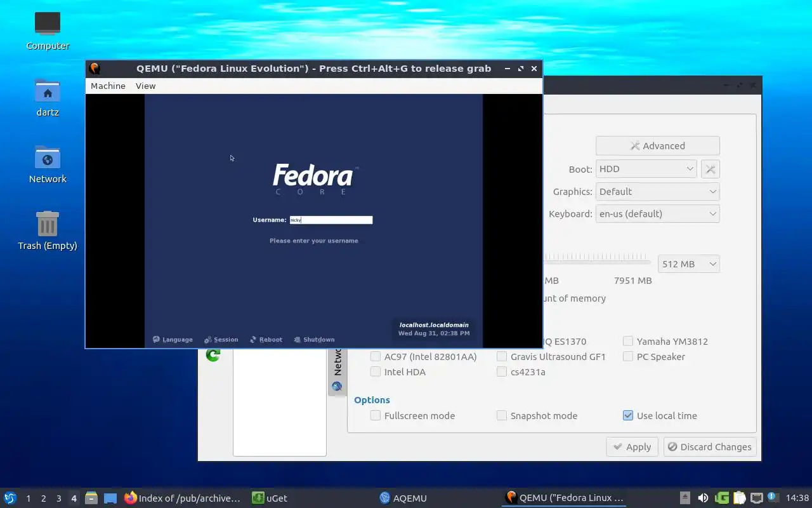Click the Language option on Fedora login

pyautogui.click(x=173, y=340)
